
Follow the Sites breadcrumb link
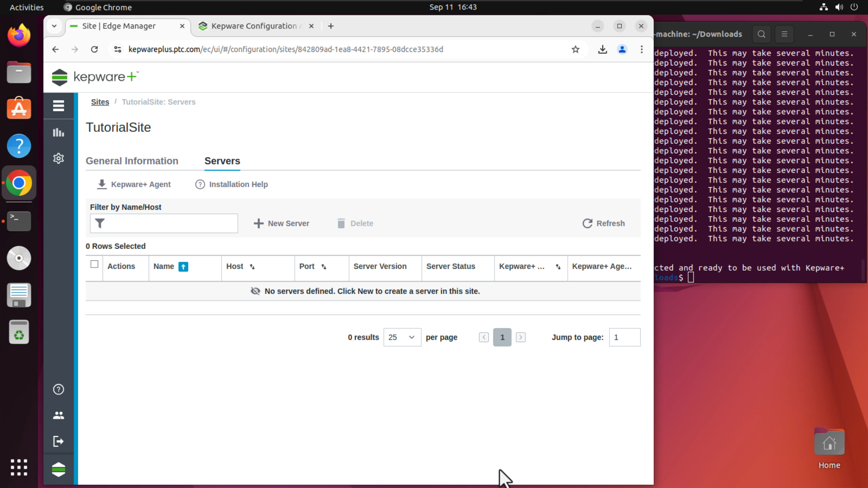100,102
